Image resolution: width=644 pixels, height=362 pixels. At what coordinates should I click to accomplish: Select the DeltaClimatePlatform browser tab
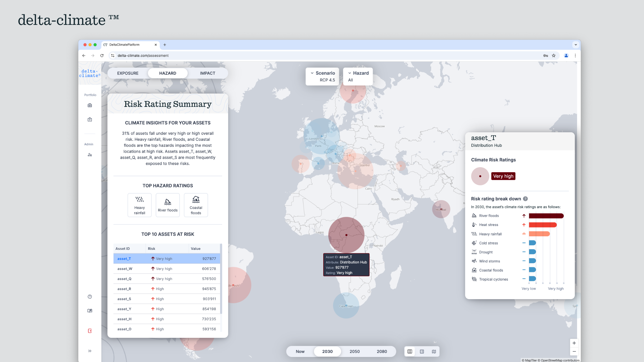(x=130, y=45)
